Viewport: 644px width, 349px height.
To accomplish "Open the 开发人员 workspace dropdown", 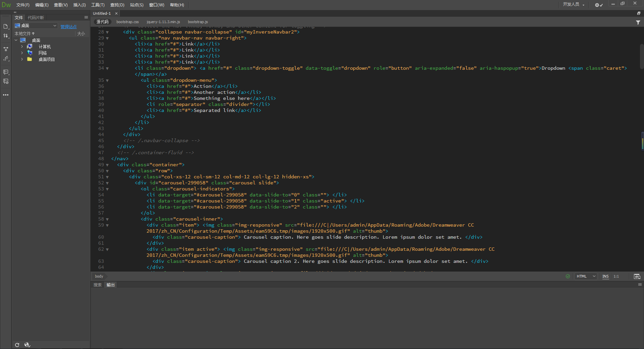I will pos(574,5).
